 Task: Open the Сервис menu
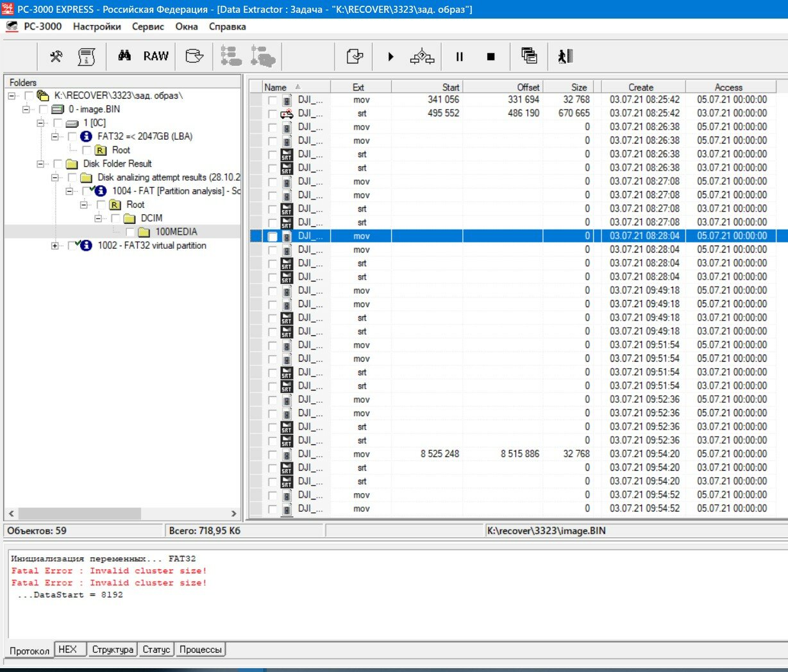[148, 26]
